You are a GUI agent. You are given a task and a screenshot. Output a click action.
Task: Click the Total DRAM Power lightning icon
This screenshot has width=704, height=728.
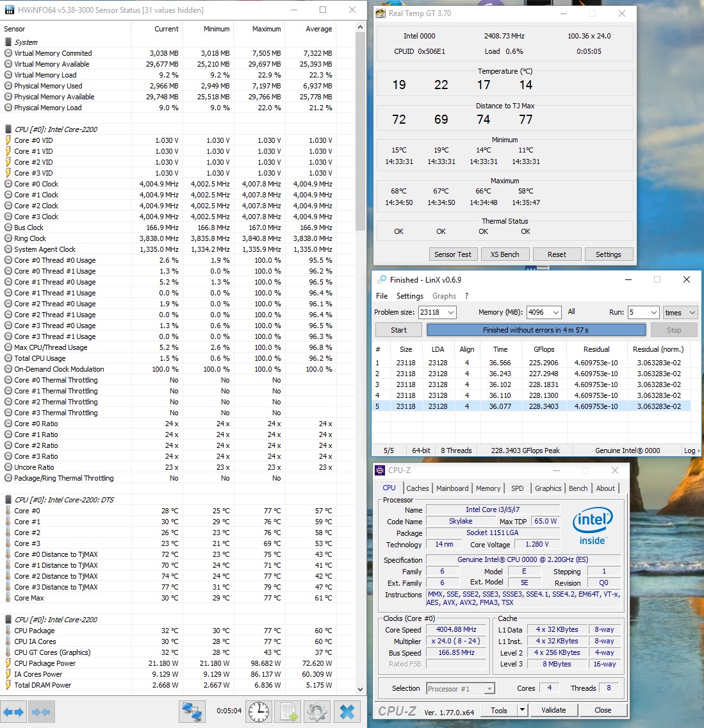tap(8, 685)
